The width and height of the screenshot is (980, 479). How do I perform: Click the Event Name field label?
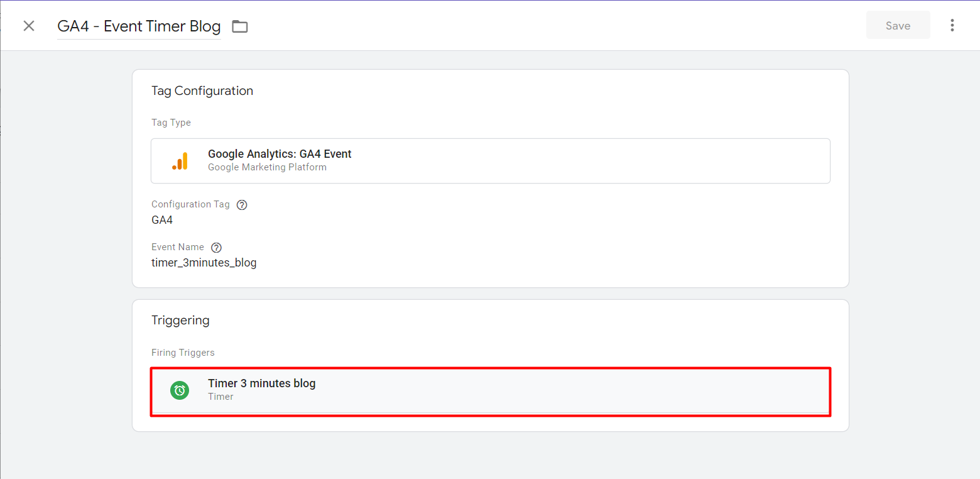tap(178, 247)
